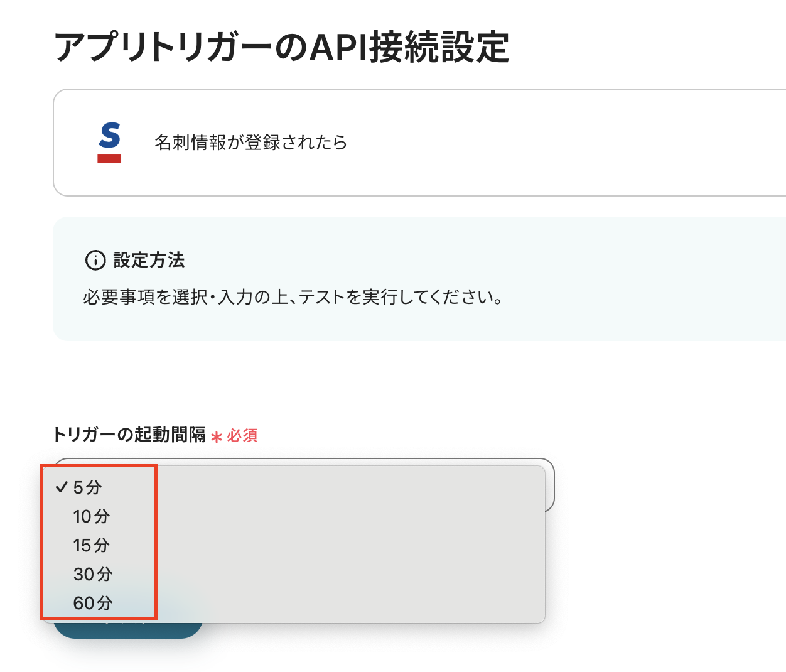Select 30分 in the dropdown list
This screenshot has height=672, width=786.
pos(93,574)
